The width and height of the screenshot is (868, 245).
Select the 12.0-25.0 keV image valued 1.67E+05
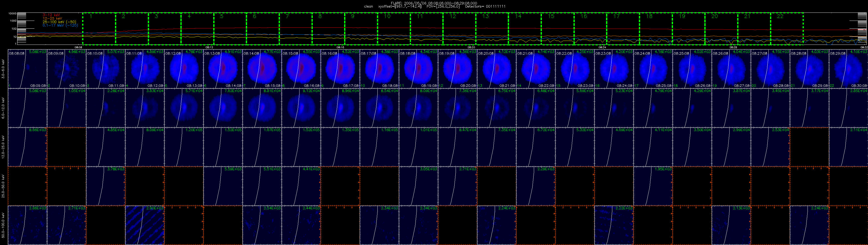pyautogui.click(x=262, y=147)
